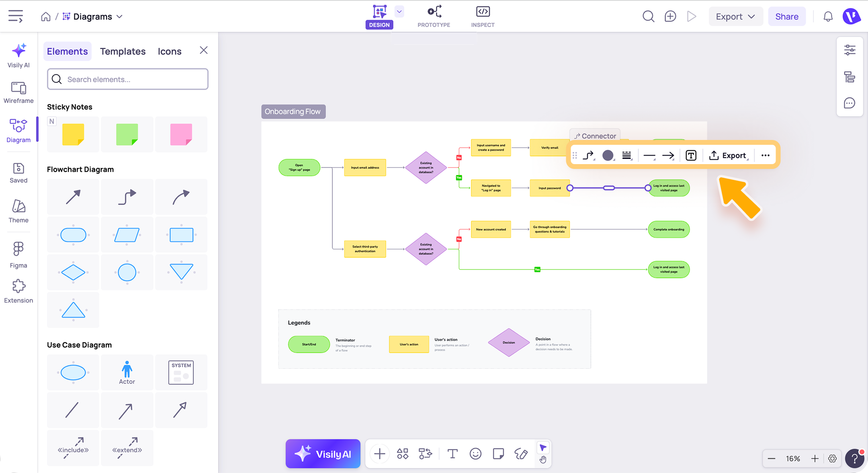This screenshot has height=473, width=868.
Task: Open the Wireframe sidebar panel
Action: pos(18,93)
